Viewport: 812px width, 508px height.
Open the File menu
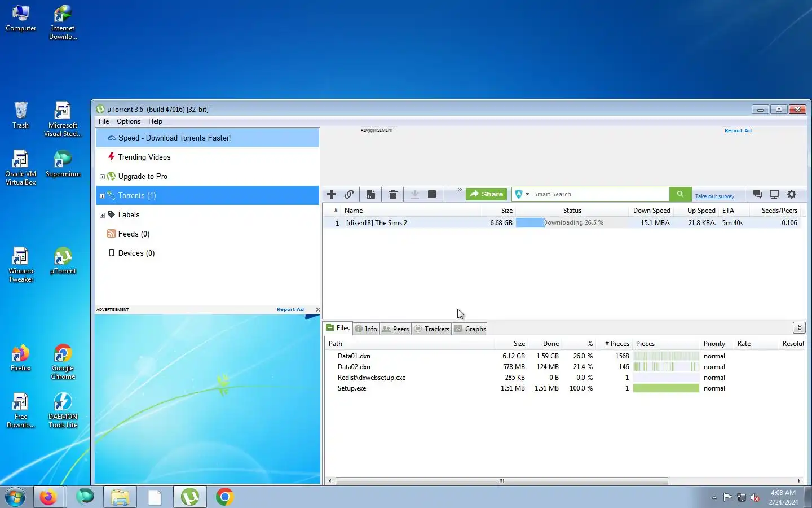(104, 121)
